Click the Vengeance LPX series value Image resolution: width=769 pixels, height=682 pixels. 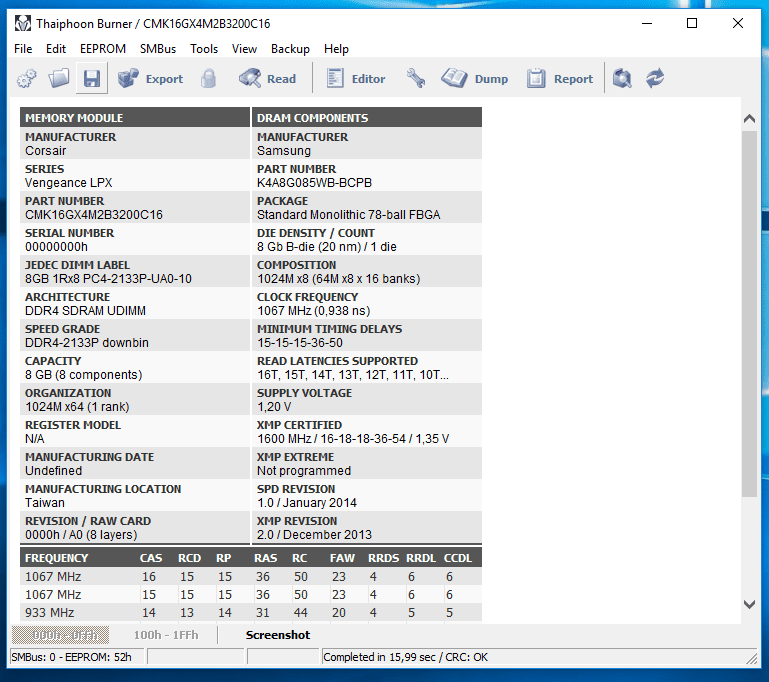69,183
